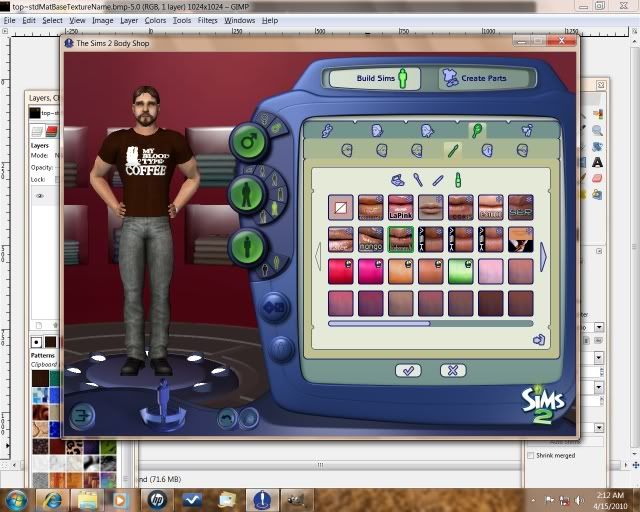
Task: Select the eyeliner pencil makeup category
Action: [438, 180]
